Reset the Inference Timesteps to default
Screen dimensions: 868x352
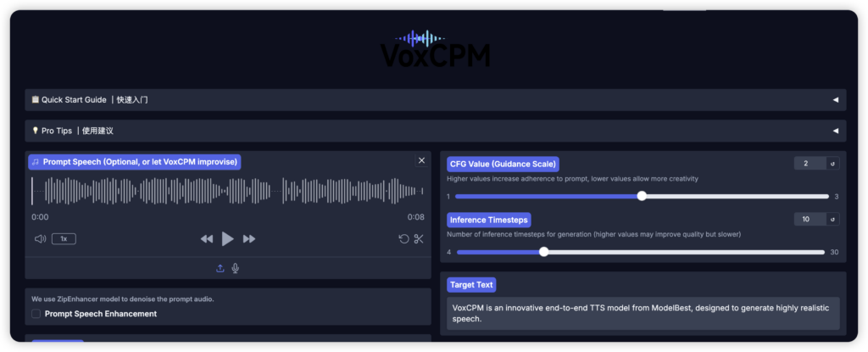coord(832,219)
